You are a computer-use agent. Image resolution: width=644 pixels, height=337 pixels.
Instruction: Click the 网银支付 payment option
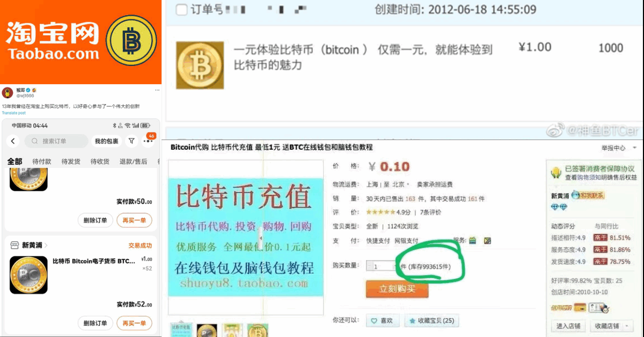tap(406, 241)
